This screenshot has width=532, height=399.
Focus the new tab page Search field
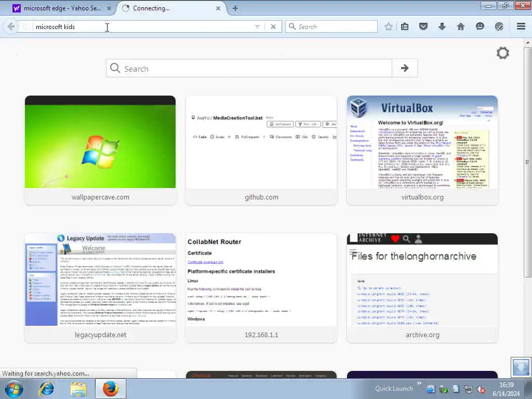click(x=249, y=68)
